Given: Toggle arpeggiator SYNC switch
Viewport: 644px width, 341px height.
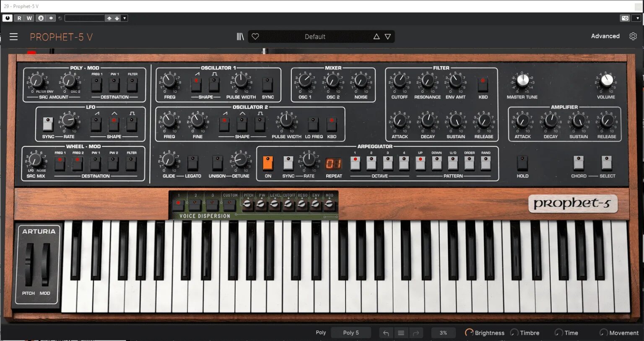Looking at the screenshot, I should click(288, 163).
